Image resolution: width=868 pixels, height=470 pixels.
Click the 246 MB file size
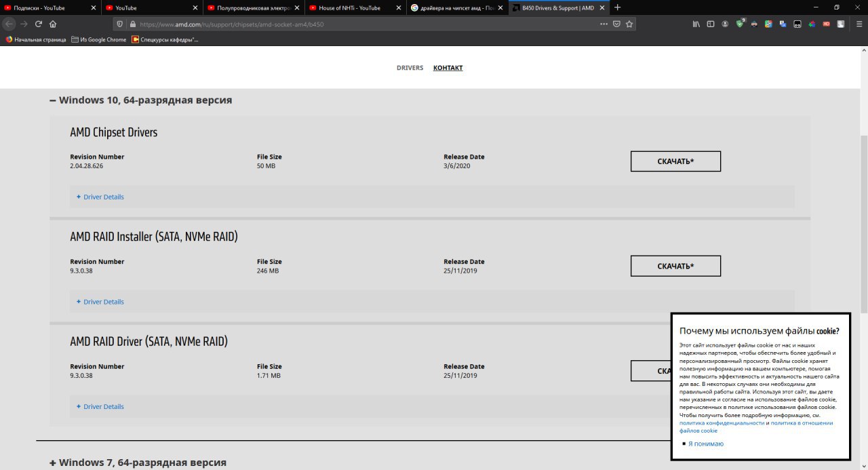[x=268, y=271]
